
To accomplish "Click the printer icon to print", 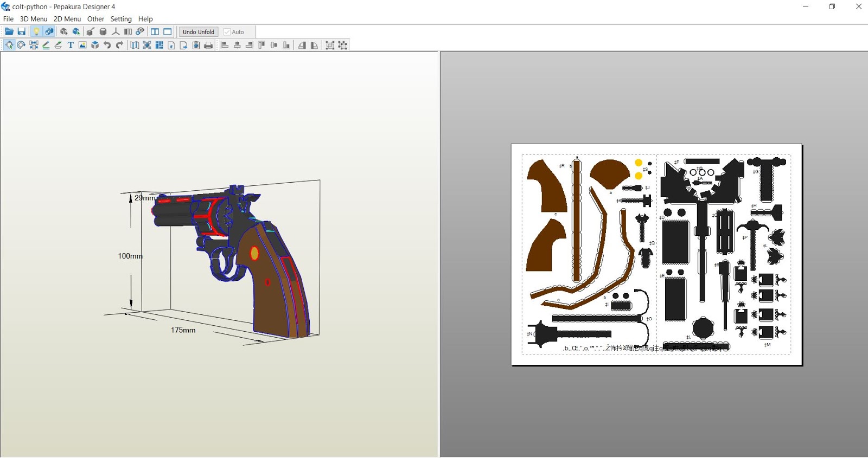I will 208,45.
